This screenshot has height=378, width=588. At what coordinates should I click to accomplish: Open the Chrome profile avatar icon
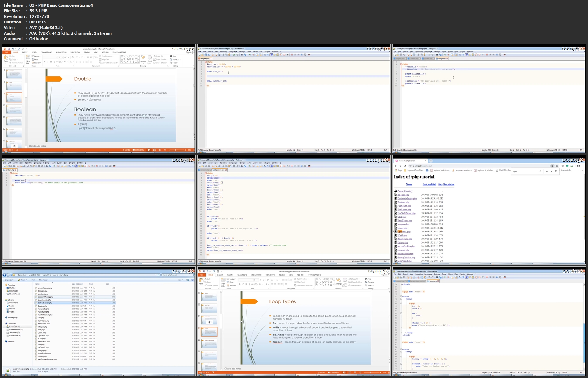tap(579, 166)
